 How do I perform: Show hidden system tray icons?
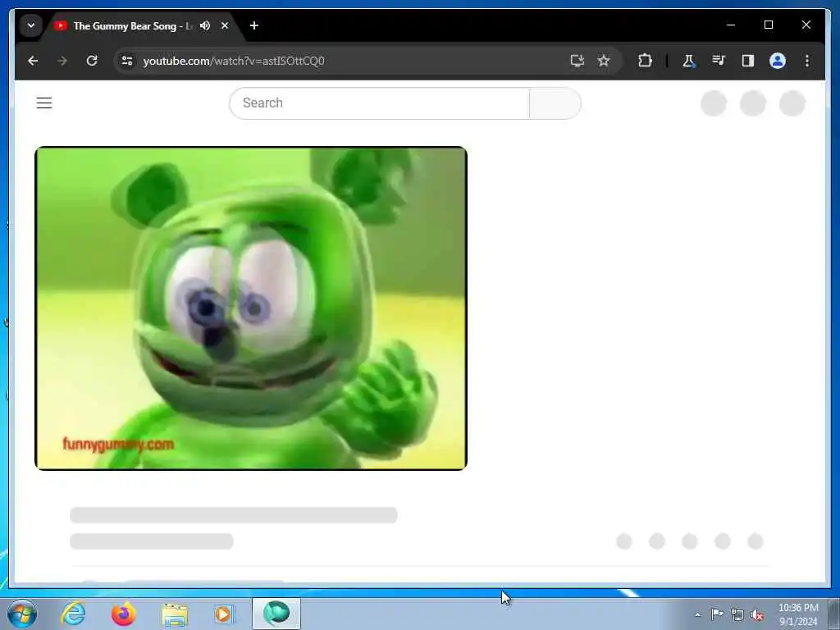tap(697, 614)
